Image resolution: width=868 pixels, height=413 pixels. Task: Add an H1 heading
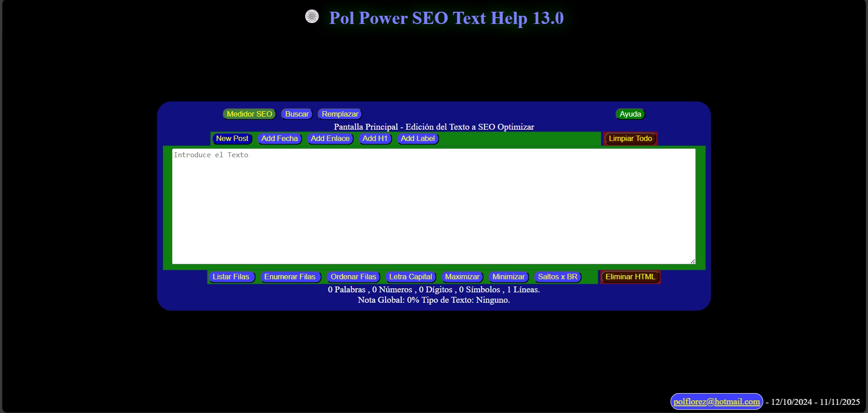click(375, 139)
